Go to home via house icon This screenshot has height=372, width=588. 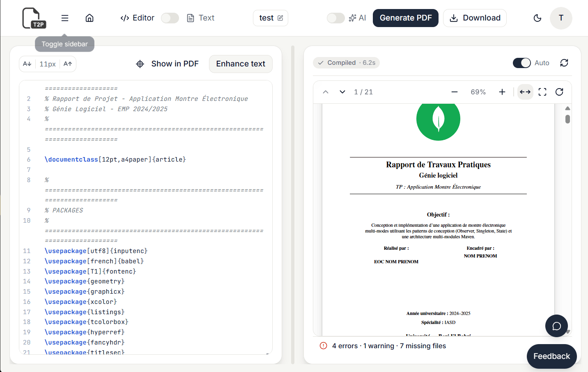click(90, 18)
